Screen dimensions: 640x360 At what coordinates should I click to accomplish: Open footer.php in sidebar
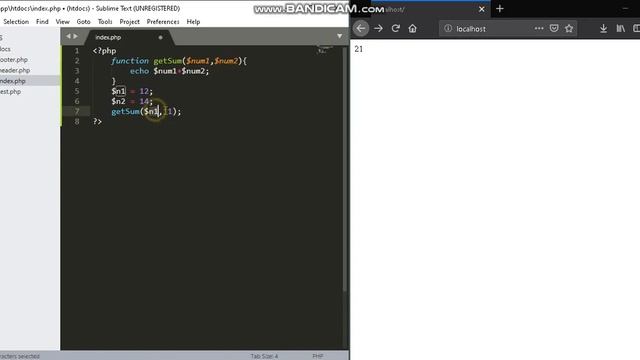pos(14,60)
